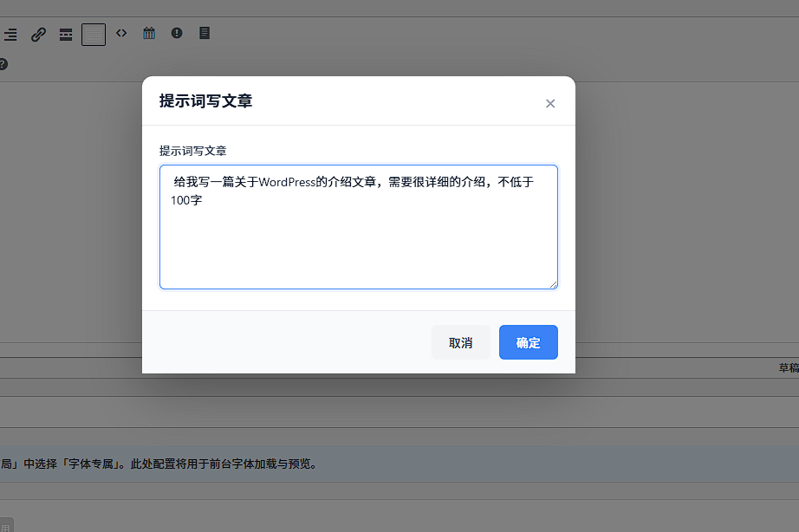Toggle the toolbar toggle keyboard-style icon
Viewport: 799px width, 532px height.
pos(94,35)
